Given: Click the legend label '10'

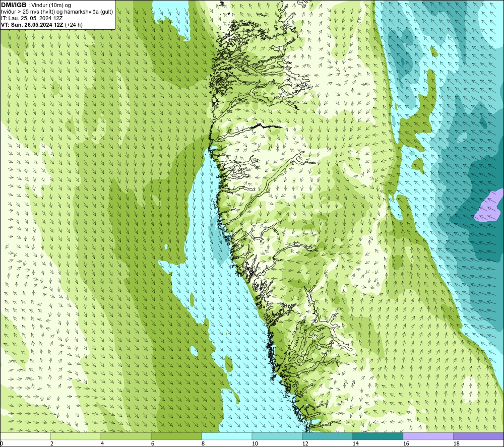Looking at the screenshot, I should (255, 444).
